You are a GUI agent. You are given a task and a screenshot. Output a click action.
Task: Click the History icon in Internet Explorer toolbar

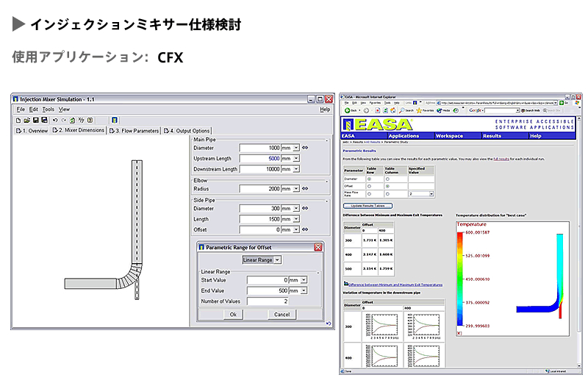click(x=456, y=110)
